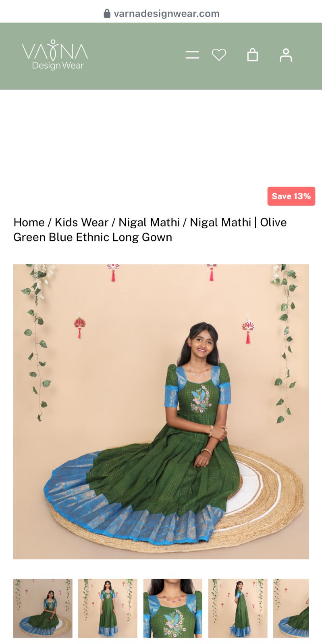The height and width of the screenshot is (644, 322).
Task: Select the third thumbnail showing embroidery close-up
Action: (173, 609)
